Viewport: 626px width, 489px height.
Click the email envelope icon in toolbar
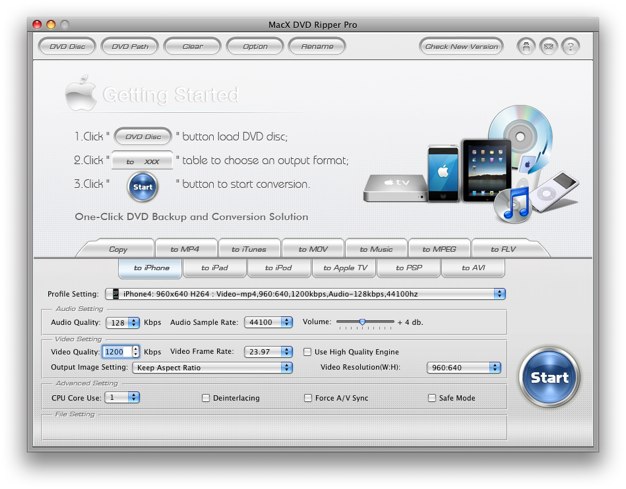pos(549,46)
